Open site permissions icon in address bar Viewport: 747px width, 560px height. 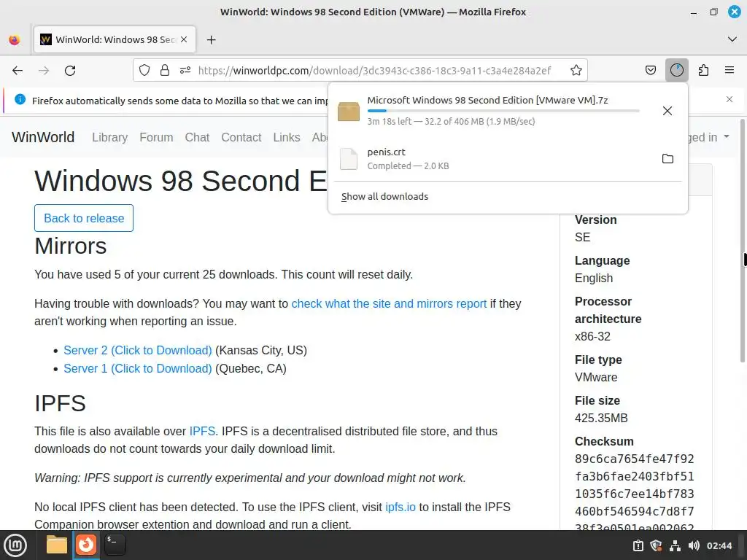(185, 71)
